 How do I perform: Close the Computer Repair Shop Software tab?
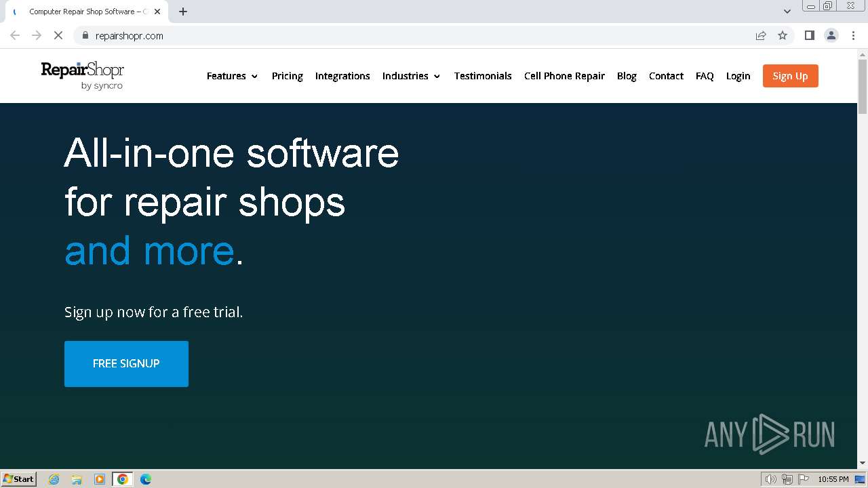[x=158, y=12]
